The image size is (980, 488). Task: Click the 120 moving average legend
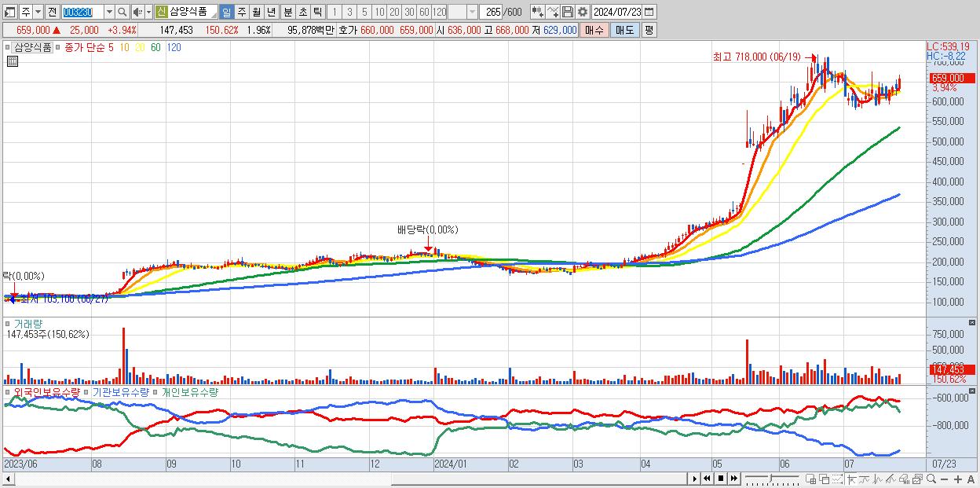click(174, 47)
